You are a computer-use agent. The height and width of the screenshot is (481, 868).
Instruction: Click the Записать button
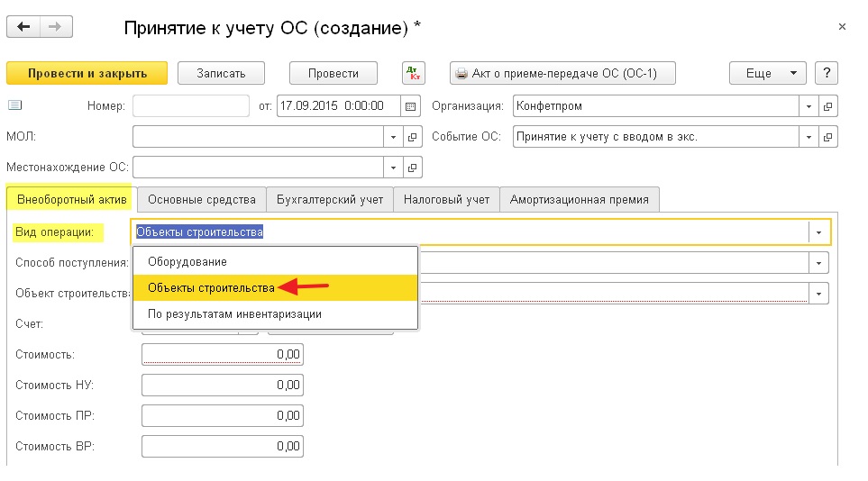(221, 73)
